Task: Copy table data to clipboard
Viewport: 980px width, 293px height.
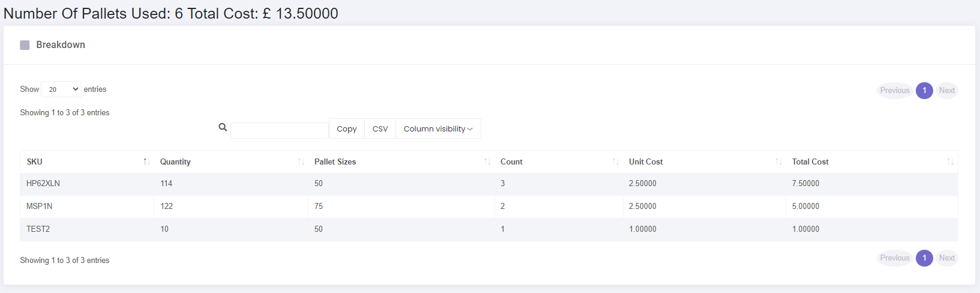Action: click(x=347, y=128)
